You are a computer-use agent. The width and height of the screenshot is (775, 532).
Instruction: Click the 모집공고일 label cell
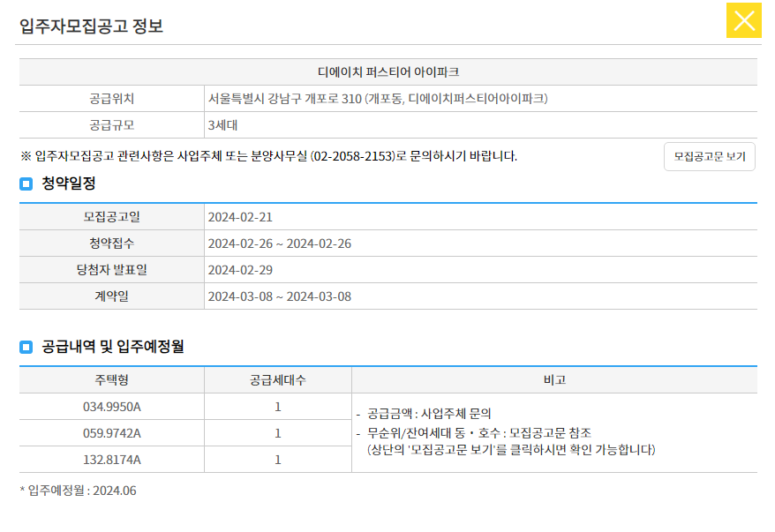click(x=112, y=217)
